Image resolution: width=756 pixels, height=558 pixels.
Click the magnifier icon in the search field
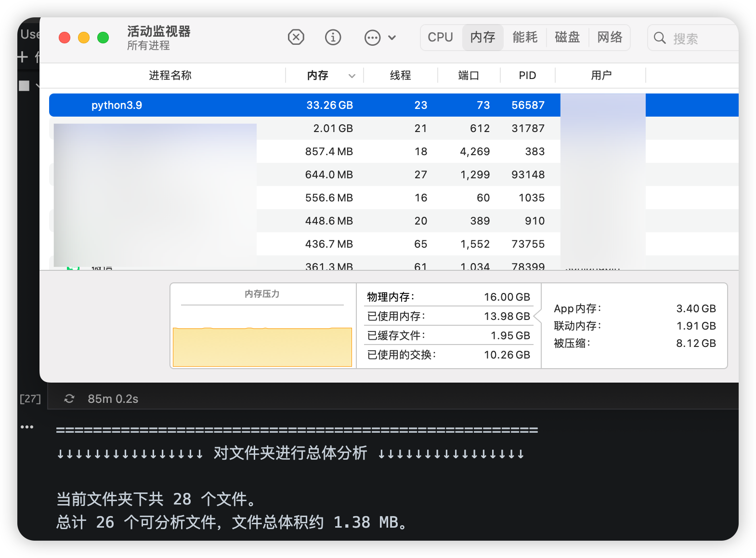click(660, 38)
